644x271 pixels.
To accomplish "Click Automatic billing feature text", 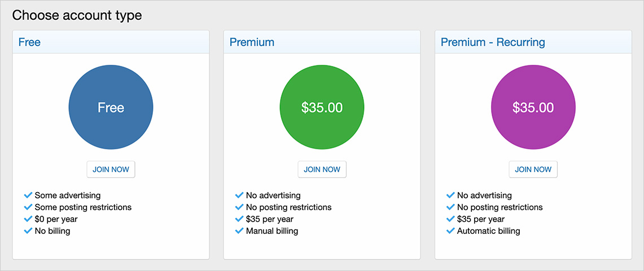I will (488, 231).
